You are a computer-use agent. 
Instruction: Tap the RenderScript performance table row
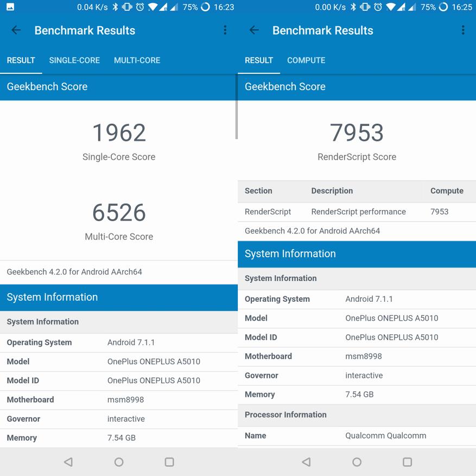pos(357,212)
